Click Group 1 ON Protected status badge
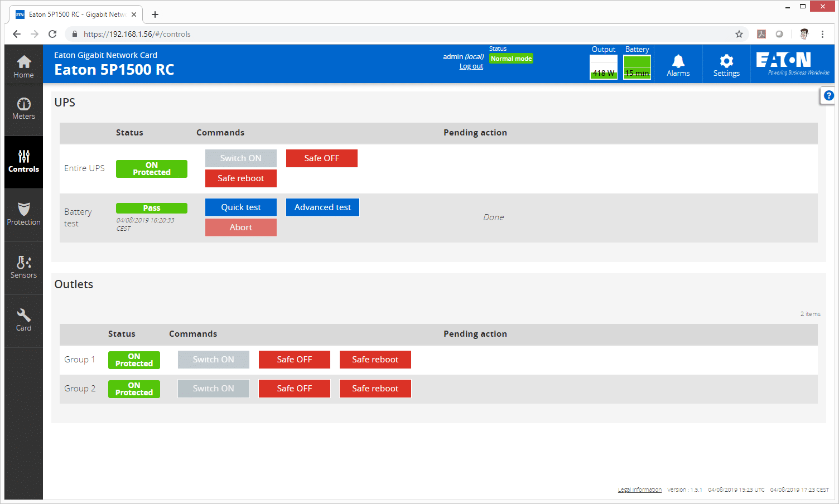This screenshot has width=839, height=504. click(134, 360)
